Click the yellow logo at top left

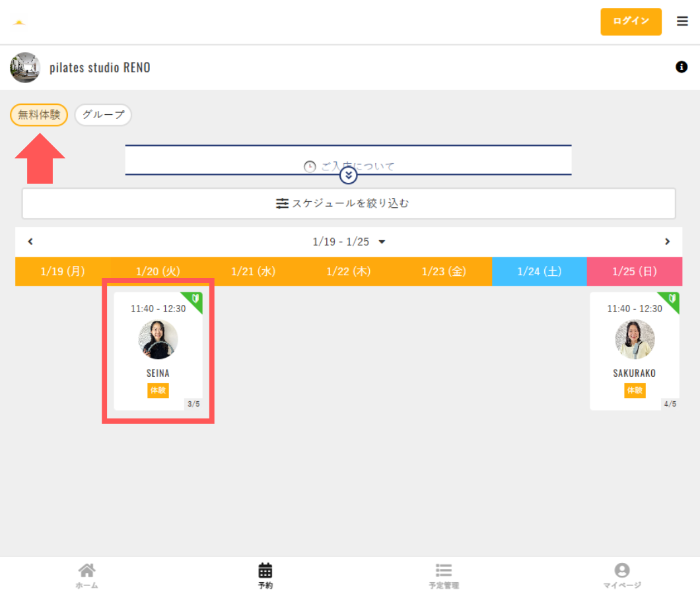coord(19,22)
